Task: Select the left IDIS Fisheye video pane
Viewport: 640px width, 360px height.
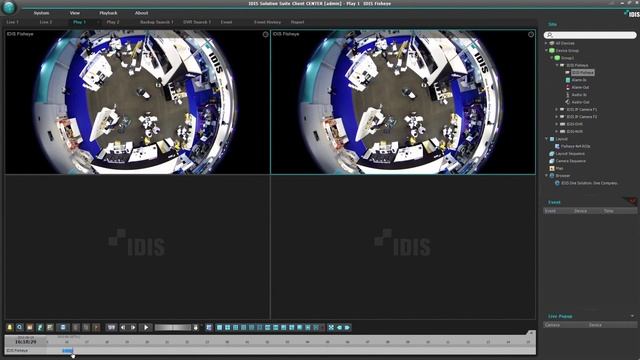Action: click(137, 102)
